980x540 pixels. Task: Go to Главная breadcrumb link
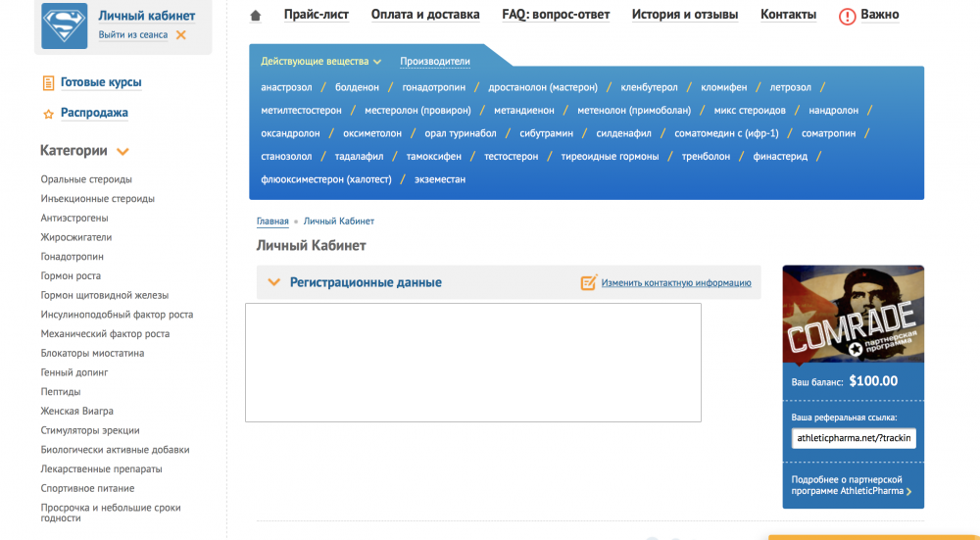(x=272, y=221)
